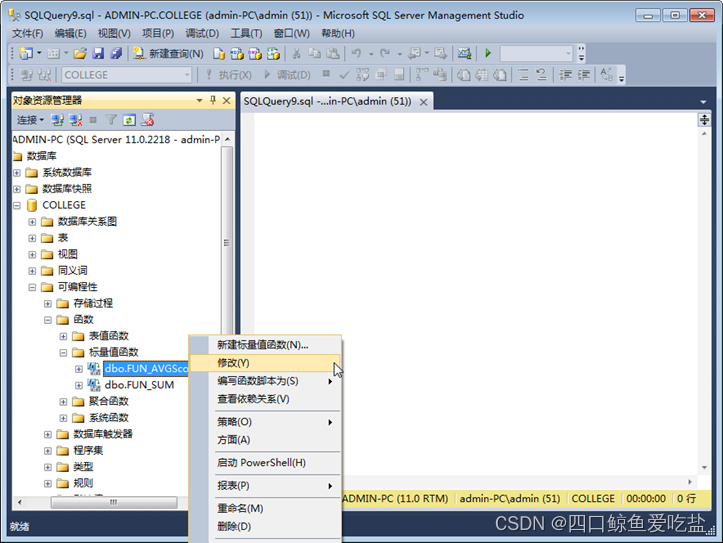Collapse the 可编程性 folder

click(32, 288)
